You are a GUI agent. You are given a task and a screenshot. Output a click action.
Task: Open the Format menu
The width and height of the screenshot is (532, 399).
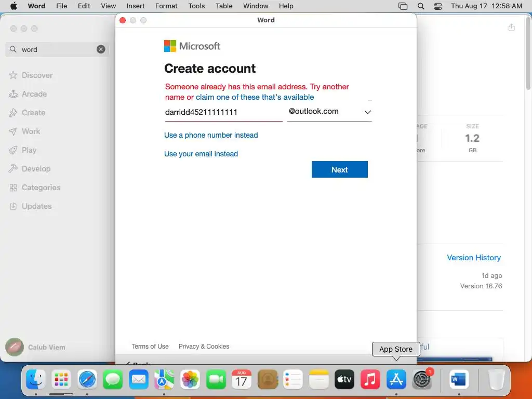coord(166,6)
